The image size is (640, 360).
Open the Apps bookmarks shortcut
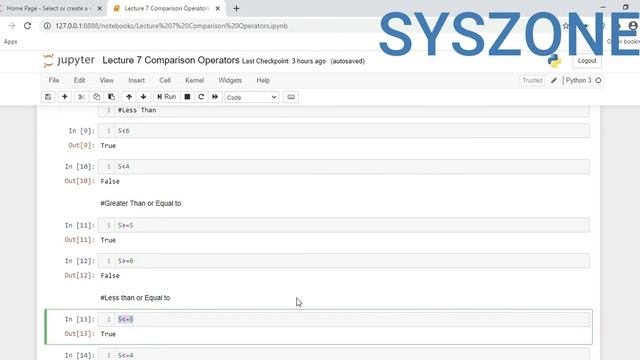pos(10,42)
